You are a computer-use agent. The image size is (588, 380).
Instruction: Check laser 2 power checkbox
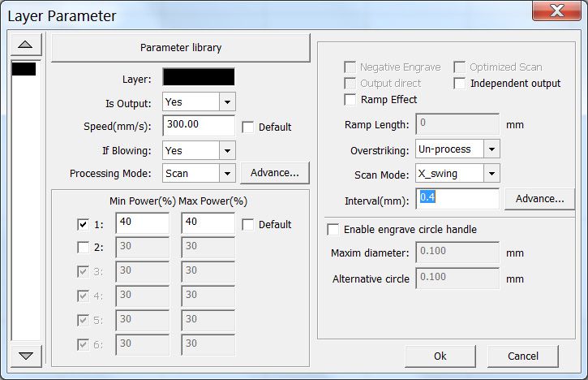point(83,247)
